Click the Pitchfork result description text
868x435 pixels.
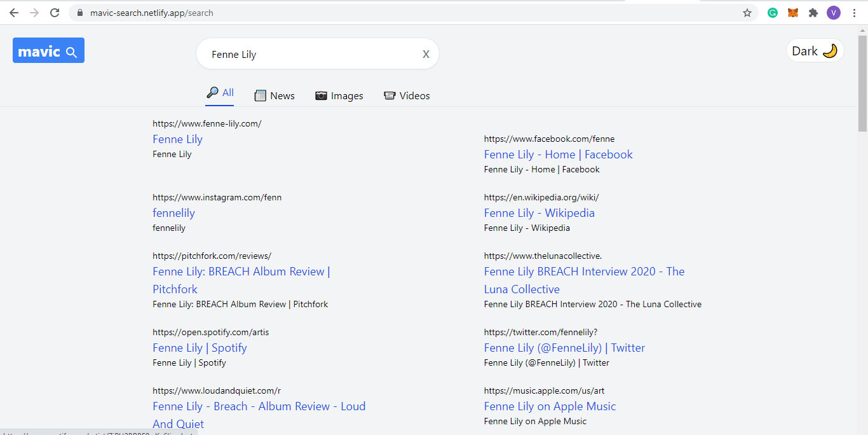(241, 304)
